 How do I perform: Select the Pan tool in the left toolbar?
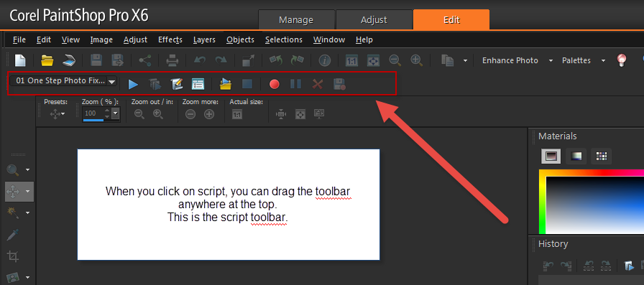coord(14,191)
